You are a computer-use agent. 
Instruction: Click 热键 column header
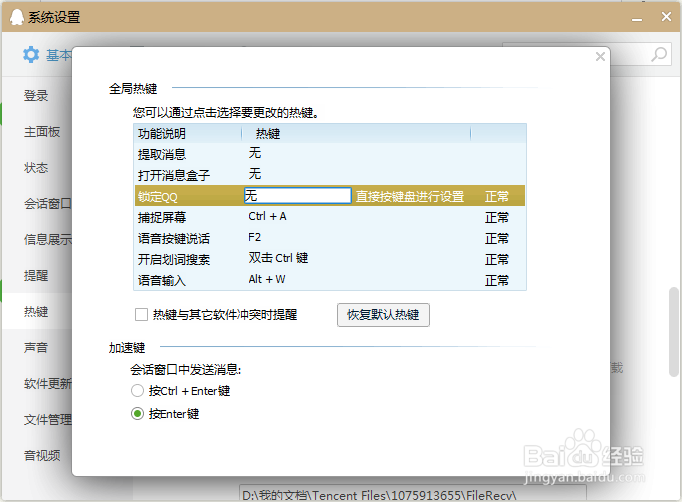pyautogui.click(x=268, y=134)
